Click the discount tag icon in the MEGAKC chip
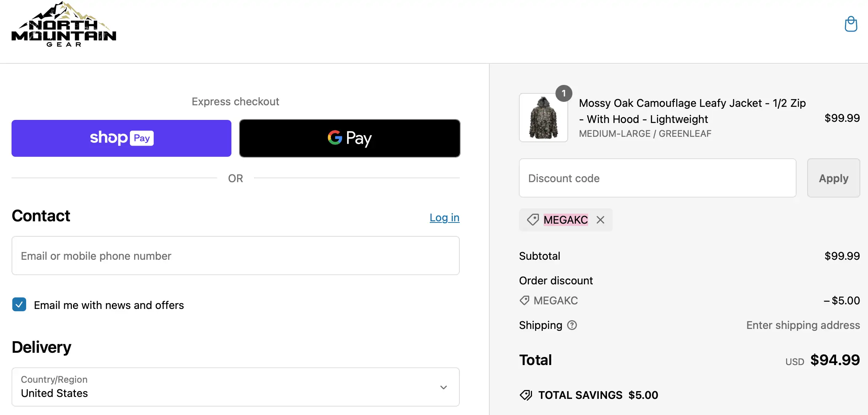Screen dimensions: 868x415 click(533, 220)
